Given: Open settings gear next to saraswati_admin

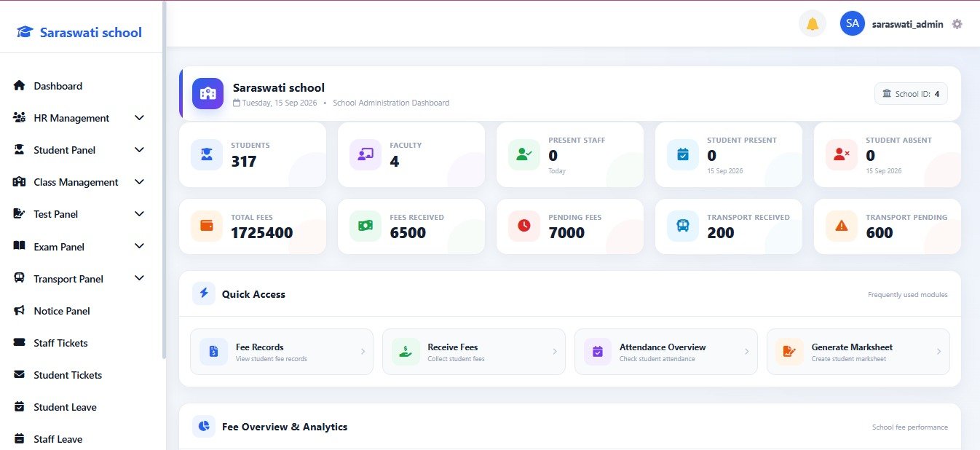Looking at the screenshot, I should [x=957, y=24].
